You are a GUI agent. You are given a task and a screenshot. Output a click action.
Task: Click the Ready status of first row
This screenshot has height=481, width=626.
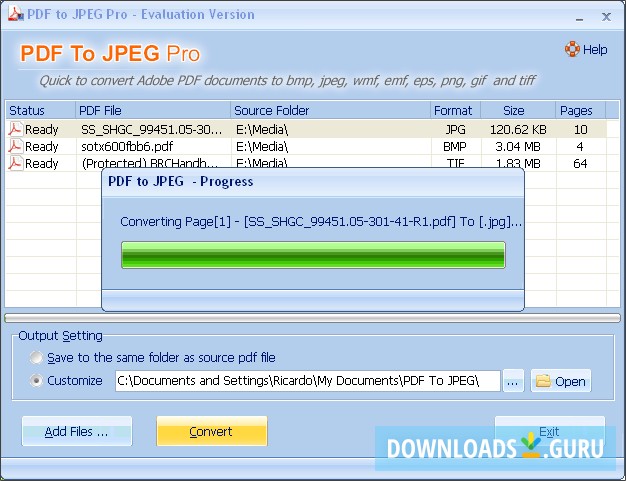[x=42, y=129]
